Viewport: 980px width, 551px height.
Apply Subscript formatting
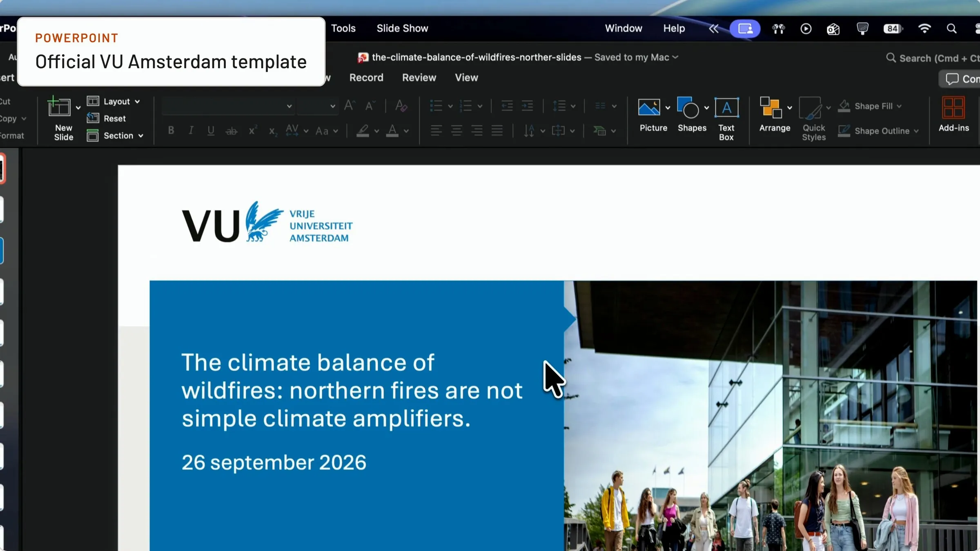tap(273, 131)
